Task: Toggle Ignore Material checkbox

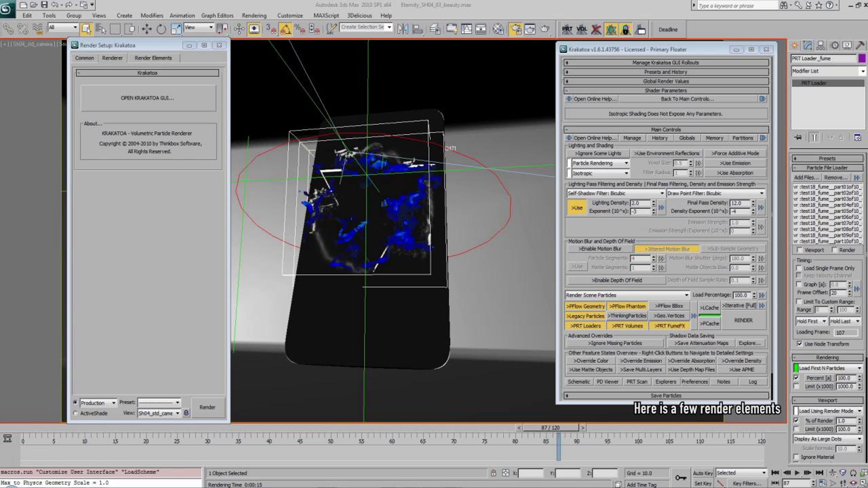Action: point(796,457)
